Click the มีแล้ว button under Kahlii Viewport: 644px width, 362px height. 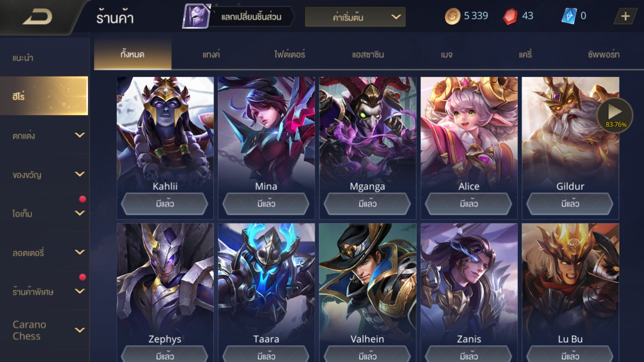point(165,204)
